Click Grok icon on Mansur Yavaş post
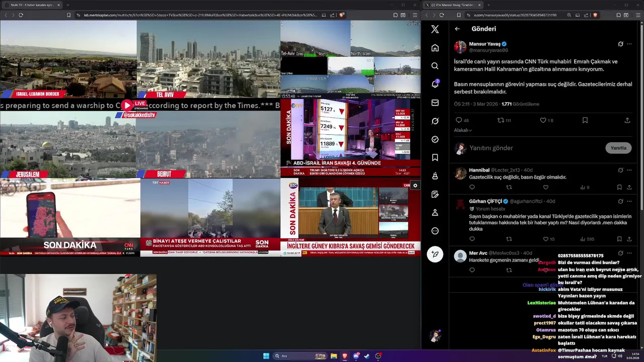Image resolution: width=644 pixels, height=362 pixels. click(620, 44)
